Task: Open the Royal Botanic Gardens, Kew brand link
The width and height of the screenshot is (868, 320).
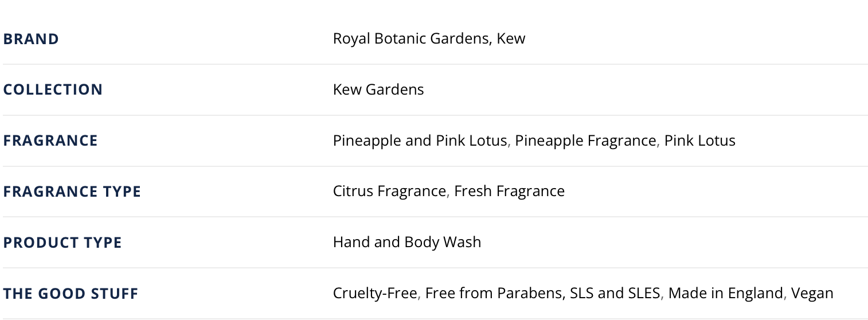Action: [x=429, y=39]
